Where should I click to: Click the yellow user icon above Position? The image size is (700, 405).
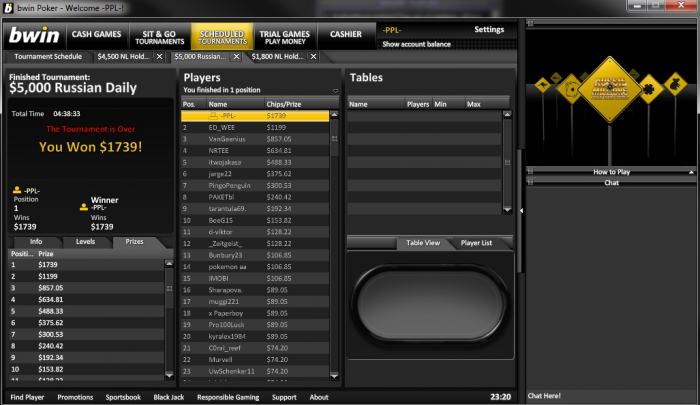click(17, 190)
